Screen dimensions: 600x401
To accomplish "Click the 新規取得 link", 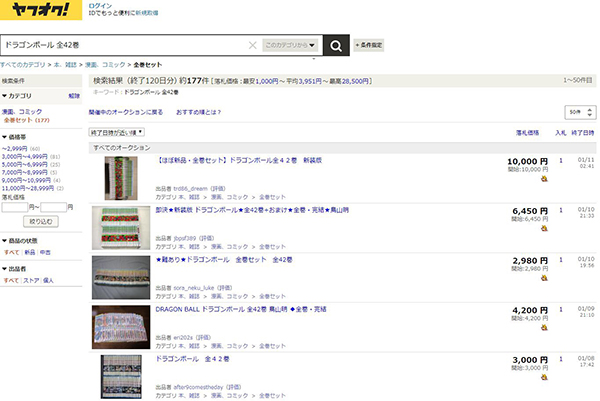I will click(147, 13).
